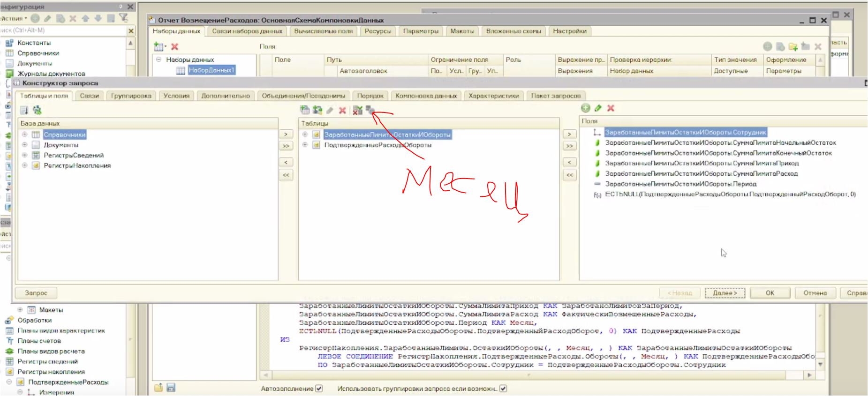Image resolution: width=868 pixels, height=396 pixels.
Task: Delete selected table with red X
Action: (343, 110)
